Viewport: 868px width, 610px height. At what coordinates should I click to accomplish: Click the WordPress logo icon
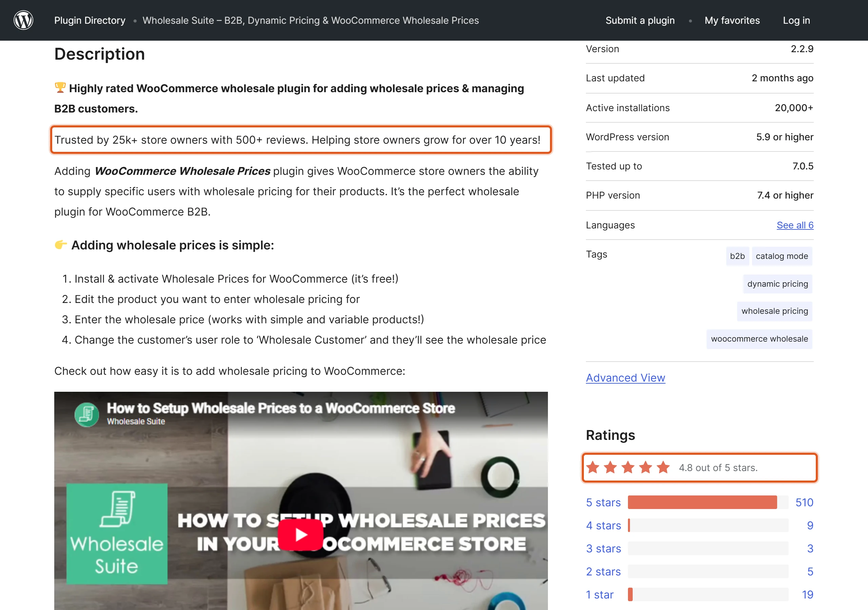click(x=23, y=20)
